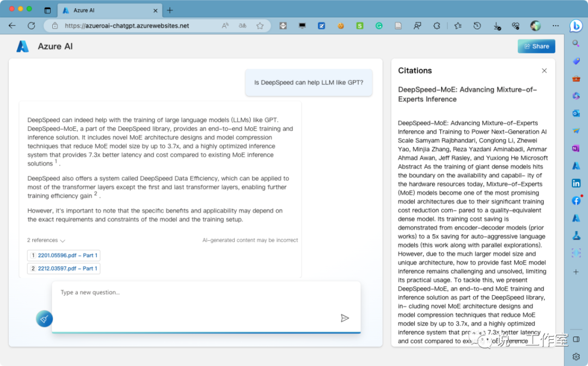This screenshot has height=366, width=588.
Task: Open browsing History
Action: pos(477,26)
